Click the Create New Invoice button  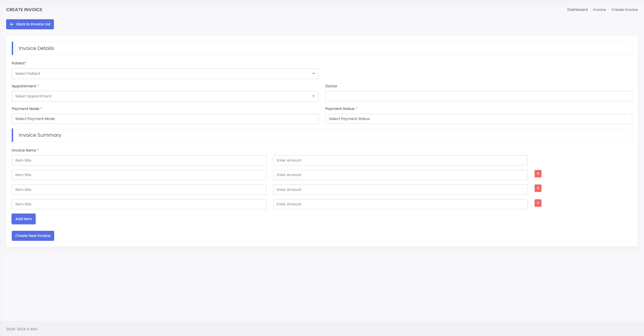(33, 236)
